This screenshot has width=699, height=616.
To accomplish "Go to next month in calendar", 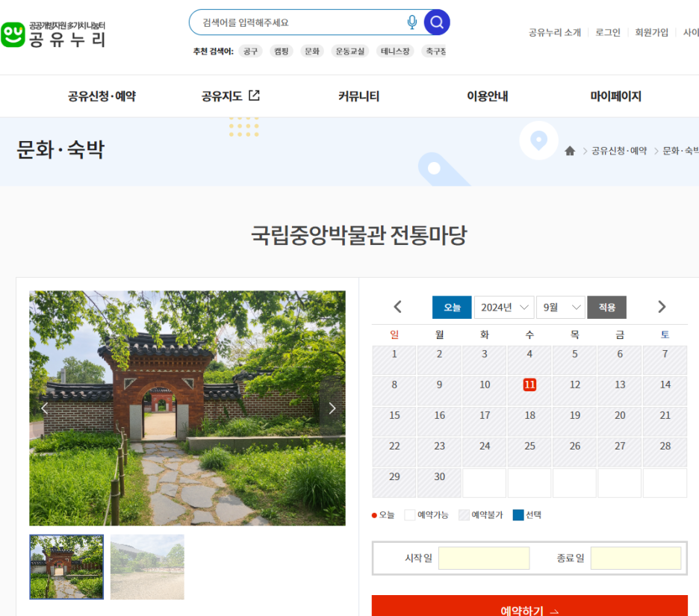I will tap(662, 307).
